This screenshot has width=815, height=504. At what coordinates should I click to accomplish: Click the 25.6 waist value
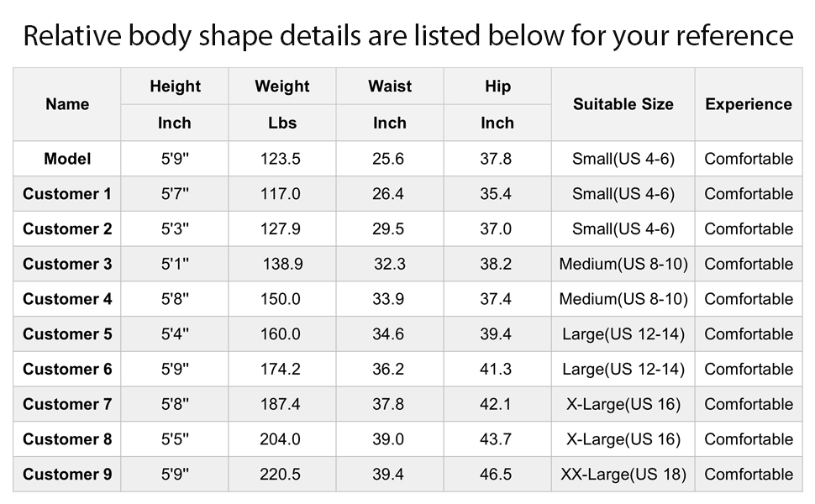388,159
